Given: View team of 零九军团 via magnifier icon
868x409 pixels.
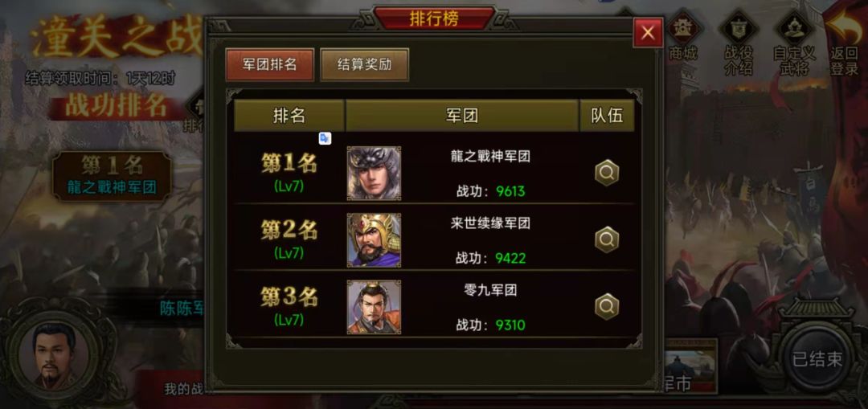Looking at the screenshot, I should click(606, 307).
